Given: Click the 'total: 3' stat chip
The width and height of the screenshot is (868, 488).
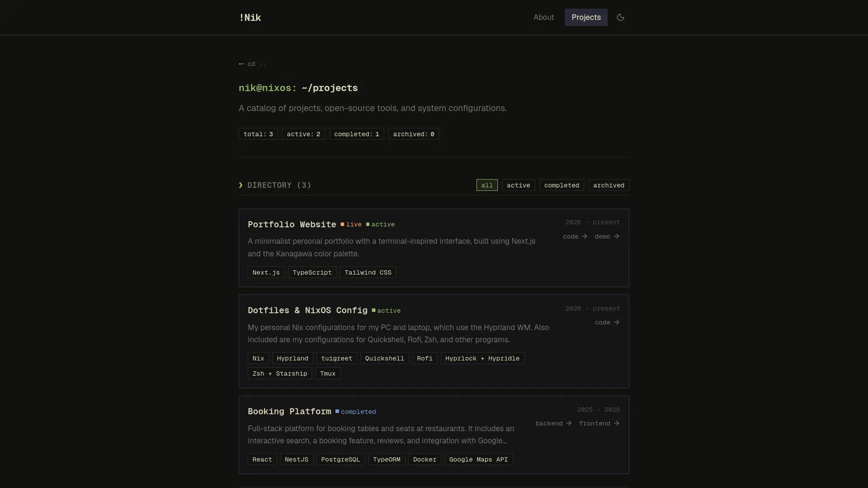Looking at the screenshot, I should click(258, 134).
